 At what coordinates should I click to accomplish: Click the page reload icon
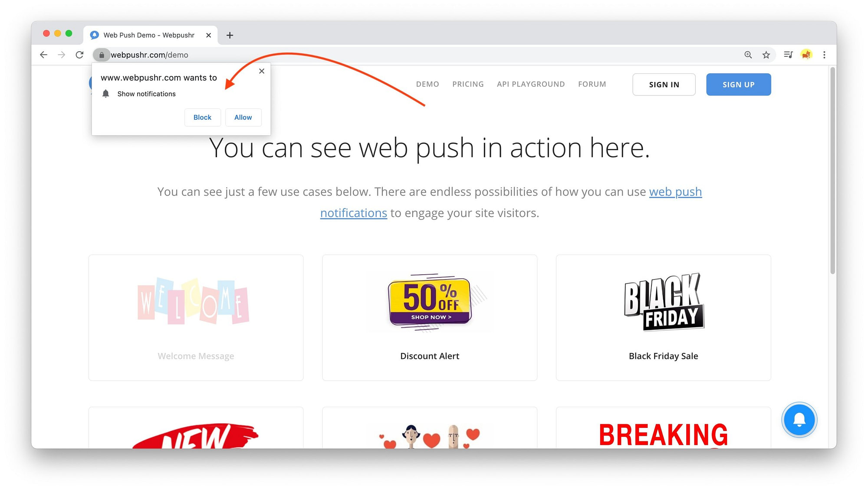tap(79, 54)
